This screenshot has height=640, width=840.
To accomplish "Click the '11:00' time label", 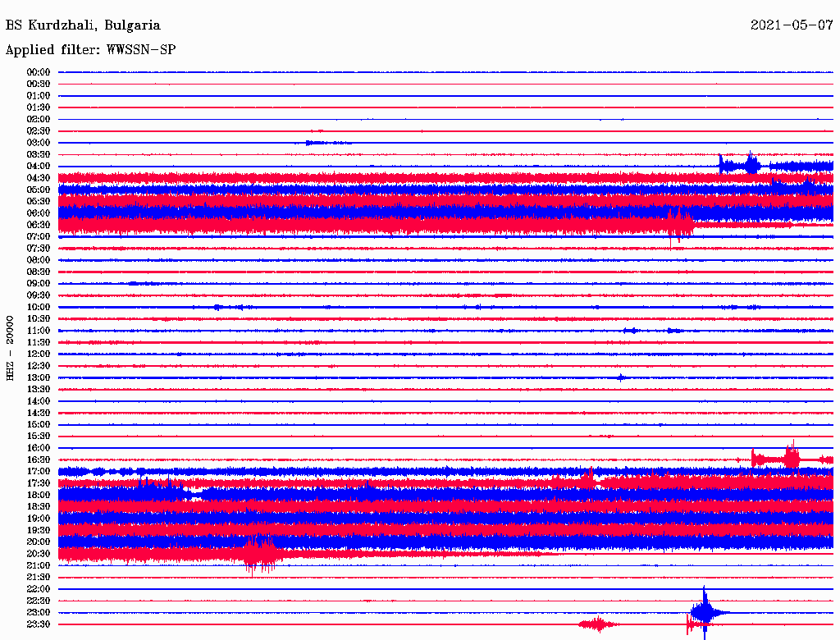I will coord(39,331).
